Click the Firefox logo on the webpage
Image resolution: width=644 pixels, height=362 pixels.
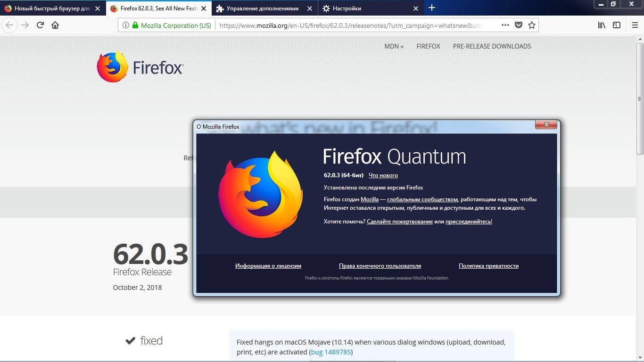[x=140, y=67]
